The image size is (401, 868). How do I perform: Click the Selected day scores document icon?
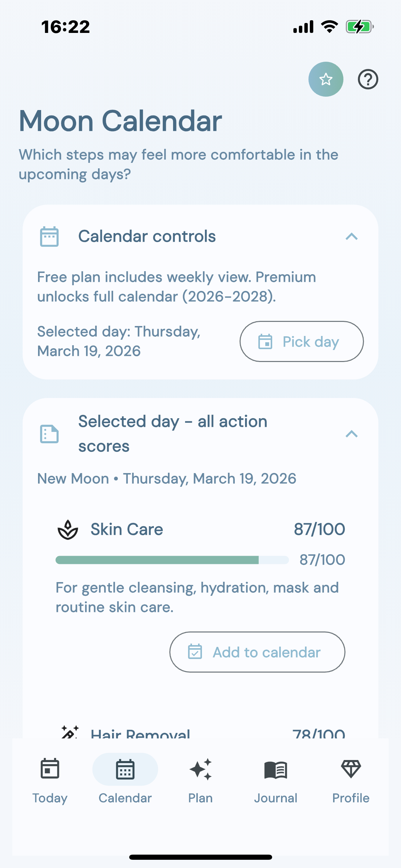click(x=49, y=434)
